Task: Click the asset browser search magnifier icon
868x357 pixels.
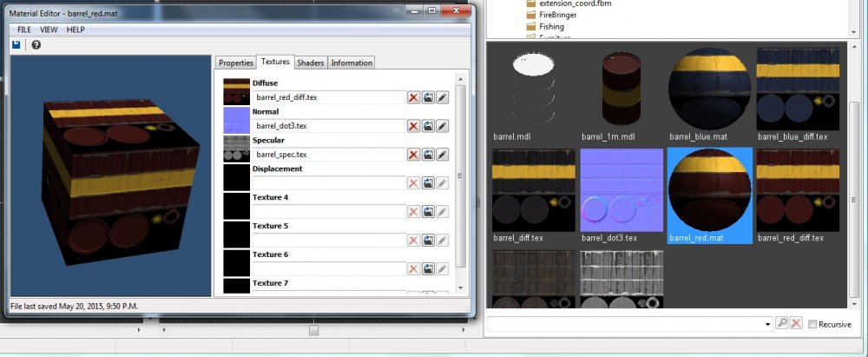Action: (x=782, y=323)
